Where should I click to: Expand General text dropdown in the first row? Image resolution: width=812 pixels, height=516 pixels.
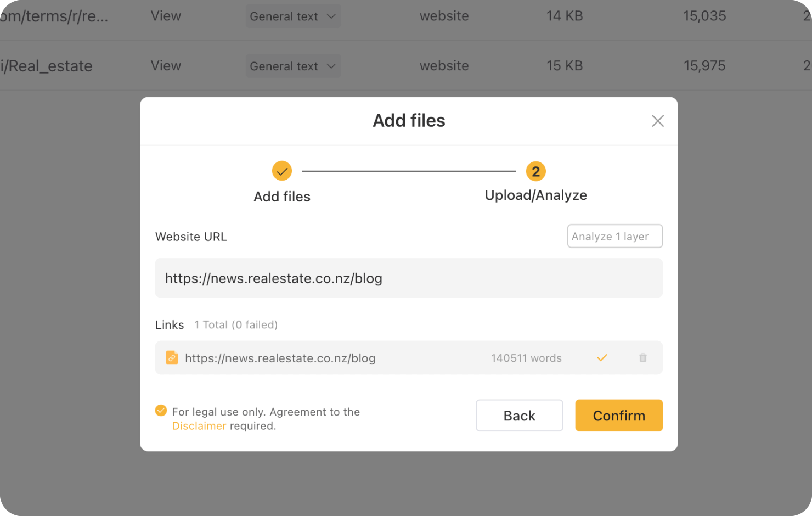pyautogui.click(x=293, y=16)
